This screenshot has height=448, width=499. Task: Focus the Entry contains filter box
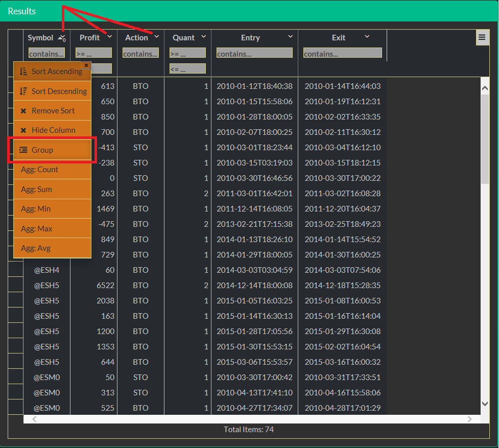coord(254,53)
